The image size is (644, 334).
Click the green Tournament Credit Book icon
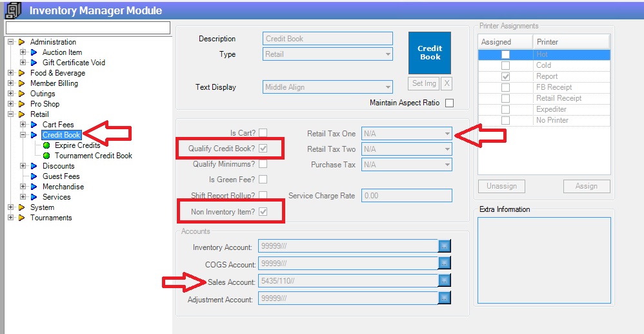pos(47,156)
